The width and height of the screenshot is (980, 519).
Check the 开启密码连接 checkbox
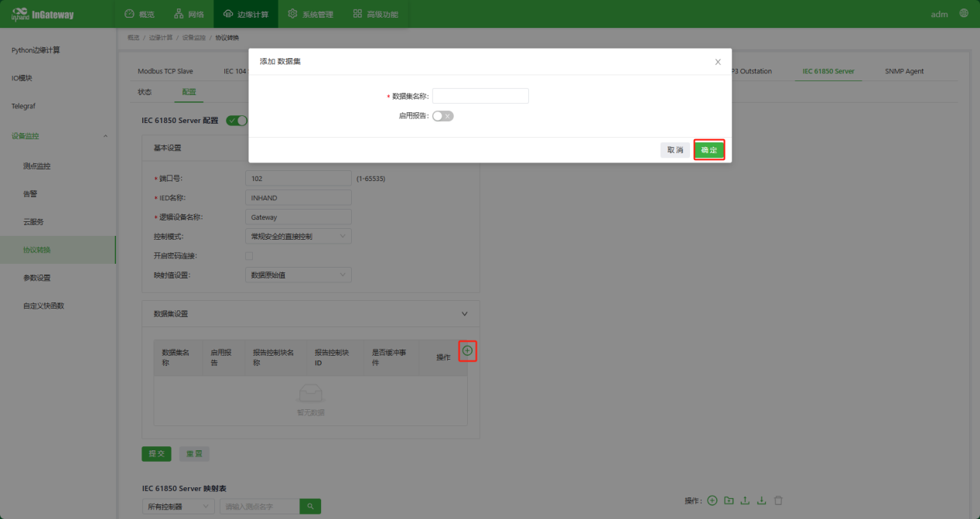point(249,256)
